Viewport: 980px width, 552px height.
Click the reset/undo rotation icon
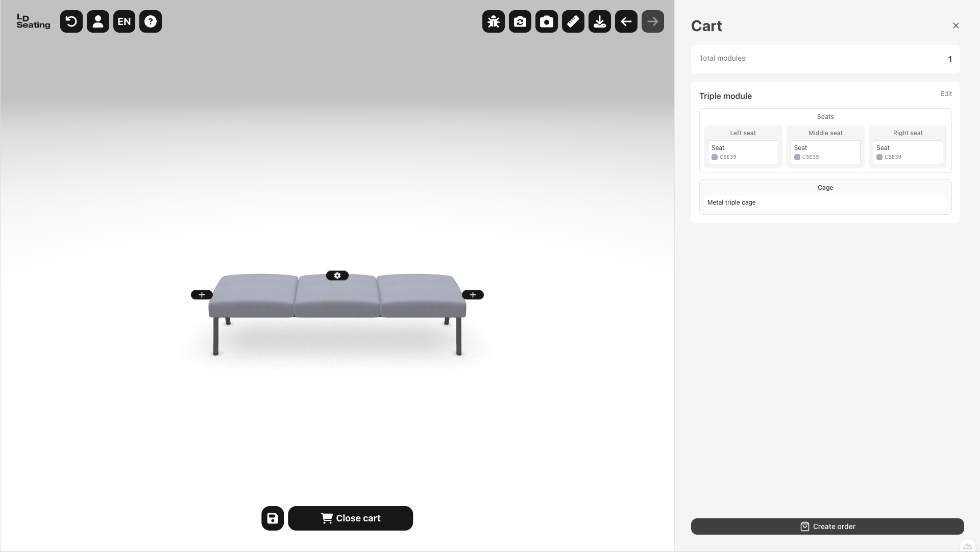71,21
